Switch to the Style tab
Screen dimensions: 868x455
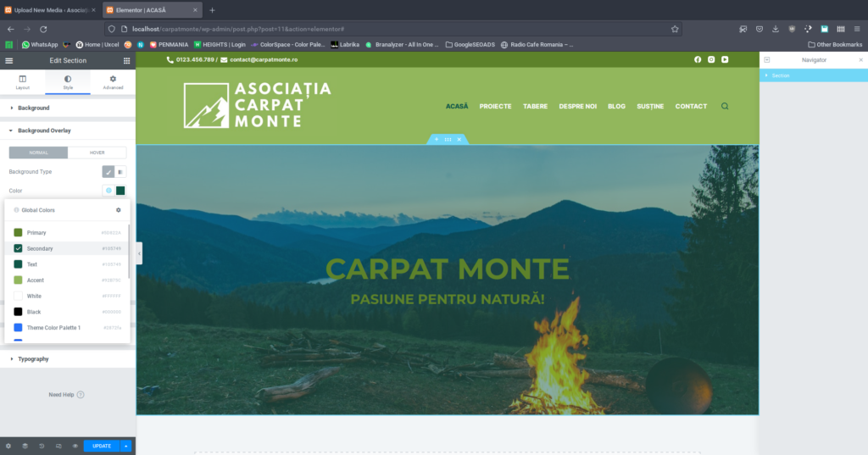[x=68, y=82]
